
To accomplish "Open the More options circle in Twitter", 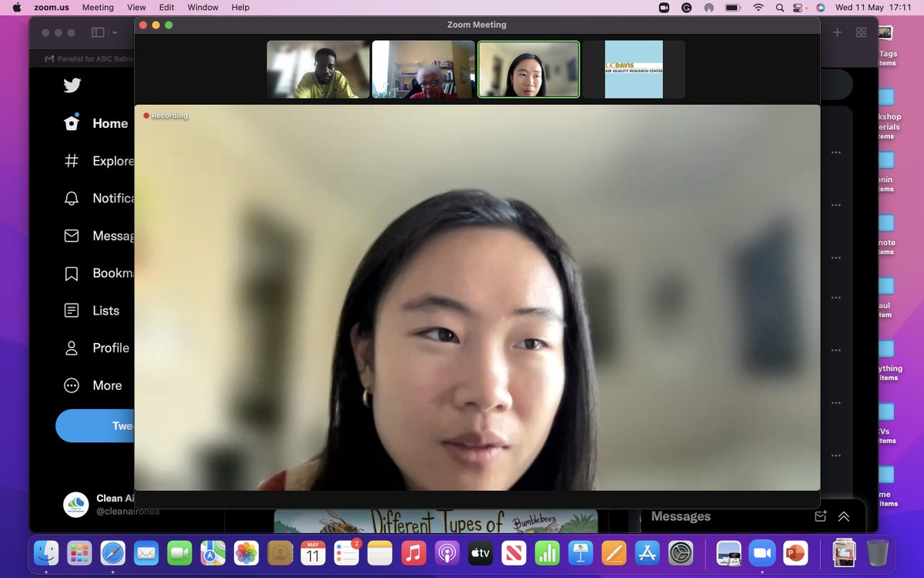I will click(x=72, y=385).
